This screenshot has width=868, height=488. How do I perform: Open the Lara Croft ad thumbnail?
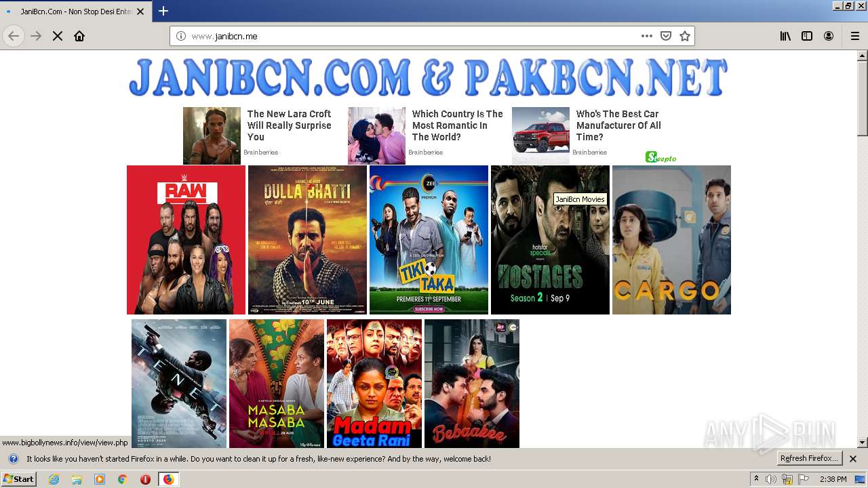pos(212,136)
